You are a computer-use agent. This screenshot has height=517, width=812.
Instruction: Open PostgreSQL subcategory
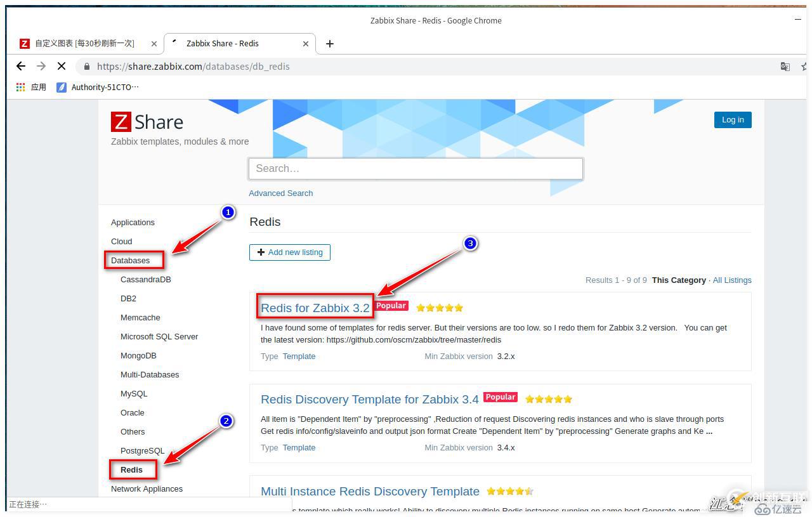pos(142,451)
